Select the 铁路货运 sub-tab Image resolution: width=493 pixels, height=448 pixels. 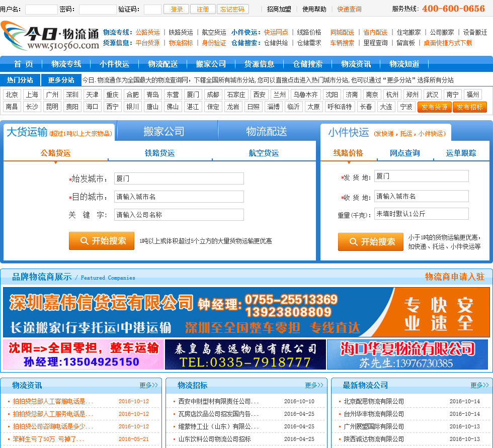[x=160, y=153]
